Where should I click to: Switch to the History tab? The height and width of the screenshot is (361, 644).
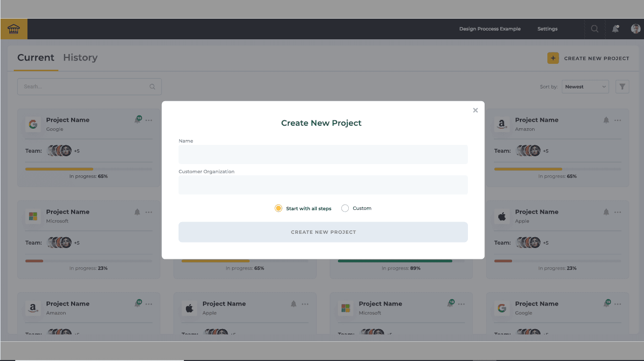[x=80, y=57]
